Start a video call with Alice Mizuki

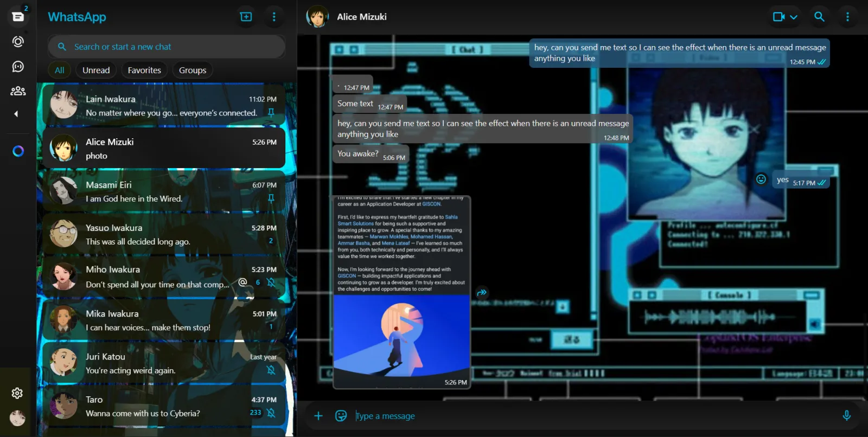[x=779, y=17]
